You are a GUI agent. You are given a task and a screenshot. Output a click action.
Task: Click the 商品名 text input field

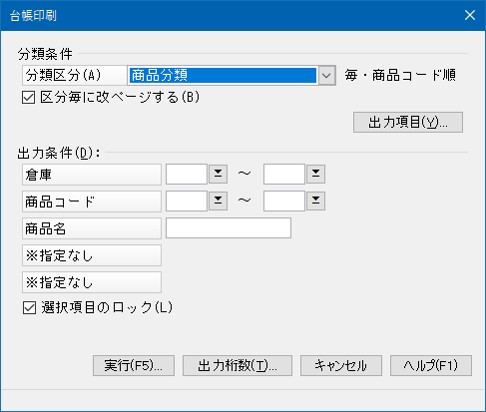[228, 228]
